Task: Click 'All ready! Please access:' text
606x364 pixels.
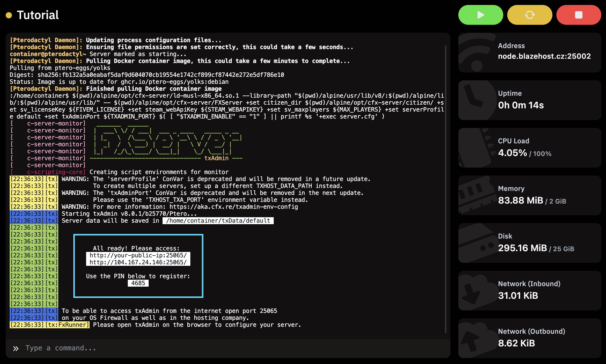Action: (x=136, y=248)
